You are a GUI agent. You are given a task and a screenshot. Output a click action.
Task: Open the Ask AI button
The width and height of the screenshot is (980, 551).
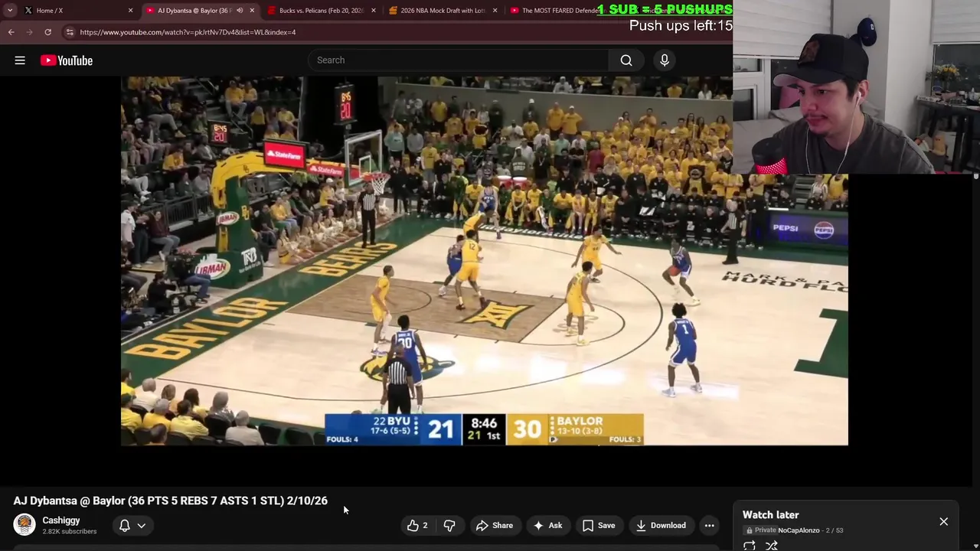(x=548, y=526)
